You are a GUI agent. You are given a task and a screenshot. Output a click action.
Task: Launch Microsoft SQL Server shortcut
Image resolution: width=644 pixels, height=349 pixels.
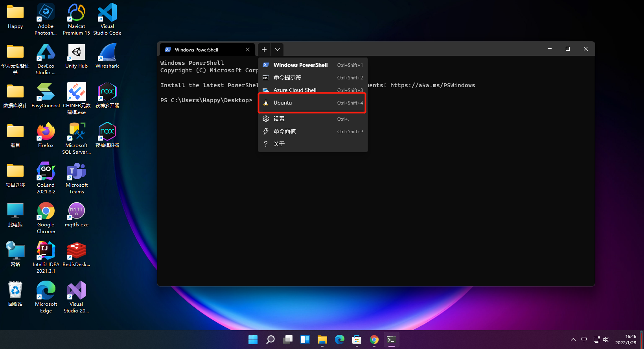tap(76, 138)
